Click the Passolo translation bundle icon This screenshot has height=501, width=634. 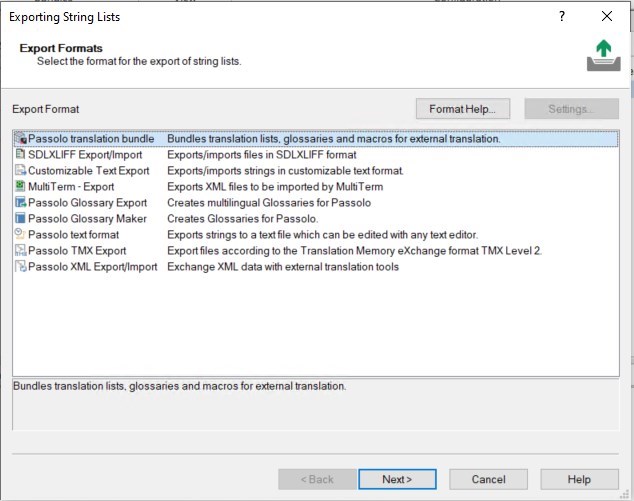(21, 139)
